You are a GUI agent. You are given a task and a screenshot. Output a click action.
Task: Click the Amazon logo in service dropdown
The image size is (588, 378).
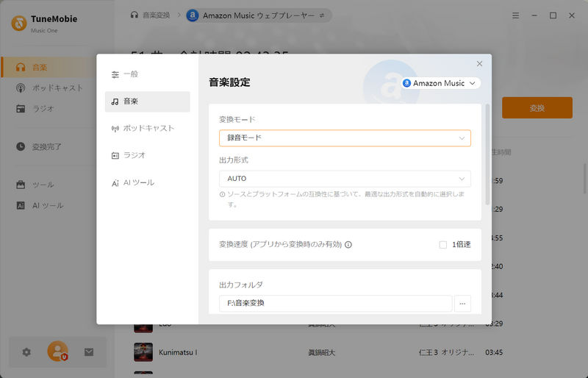(x=407, y=83)
